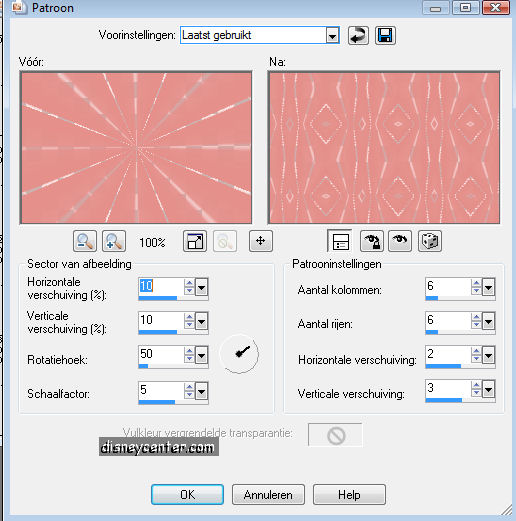516x521 pixels.
Task: Click the Annuleren button
Action: click(268, 495)
